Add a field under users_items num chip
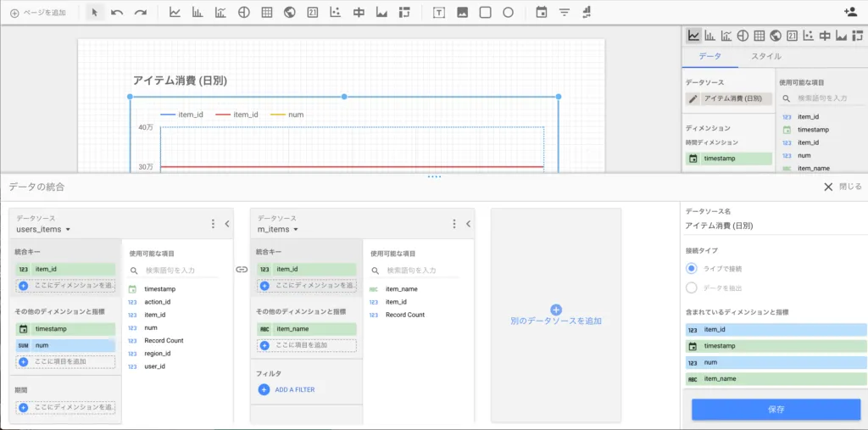The image size is (868, 430). (x=65, y=361)
